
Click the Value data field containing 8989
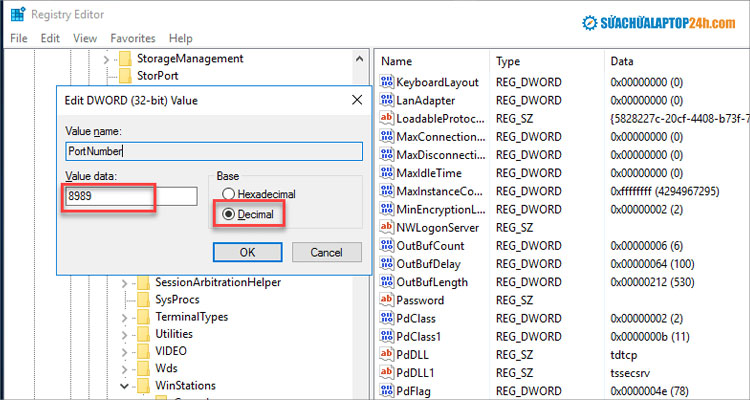tap(131, 196)
